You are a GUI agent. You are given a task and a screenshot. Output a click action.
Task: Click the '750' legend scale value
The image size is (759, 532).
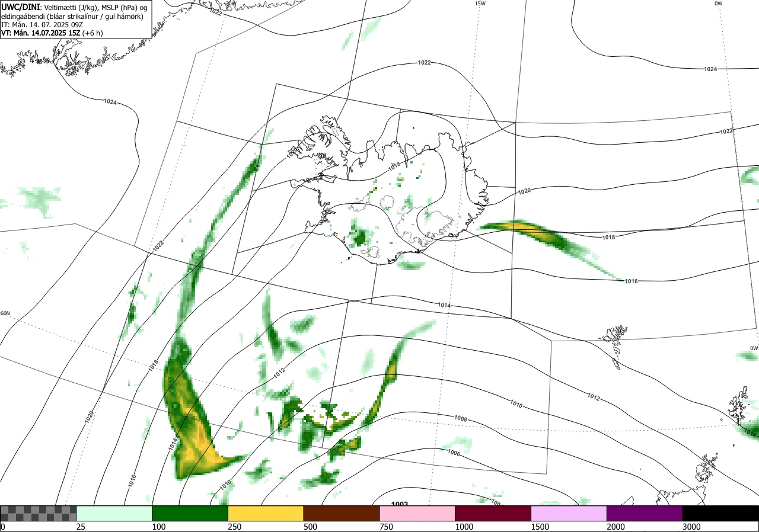(385, 527)
